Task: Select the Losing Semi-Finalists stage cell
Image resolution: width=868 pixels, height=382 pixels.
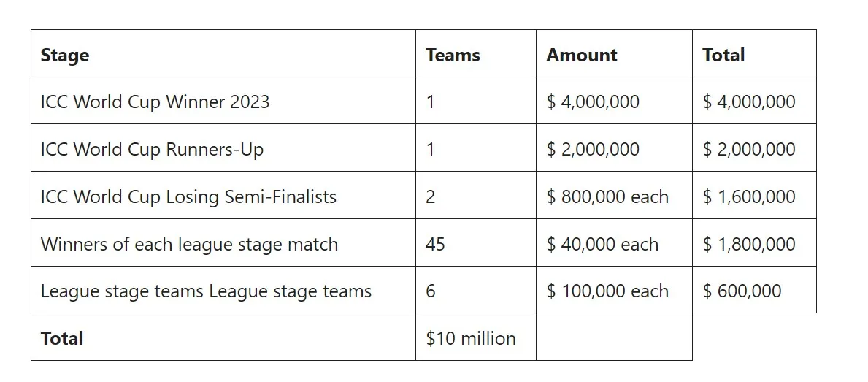Action: click(223, 196)
